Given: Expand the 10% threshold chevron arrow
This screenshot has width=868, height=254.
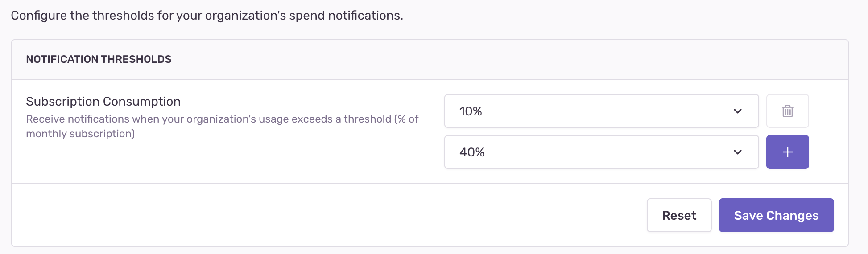Looking at the screenshot, I should (x=738, y=111).
